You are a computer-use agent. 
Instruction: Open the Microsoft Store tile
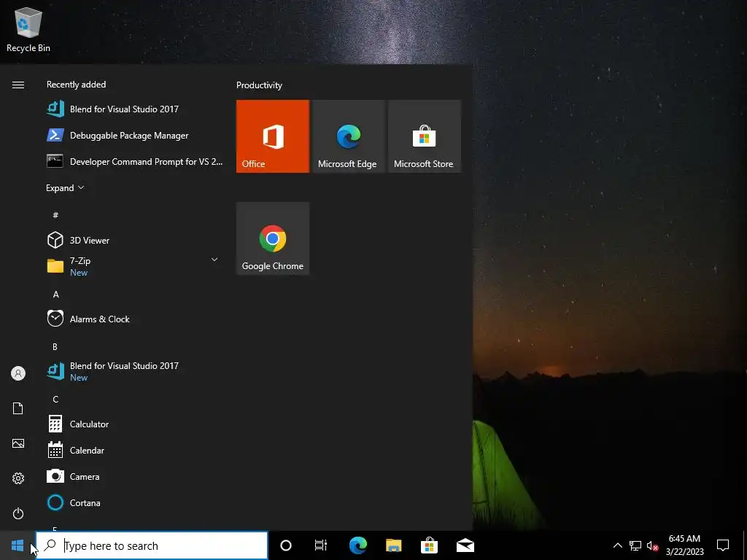coord(425,136)
